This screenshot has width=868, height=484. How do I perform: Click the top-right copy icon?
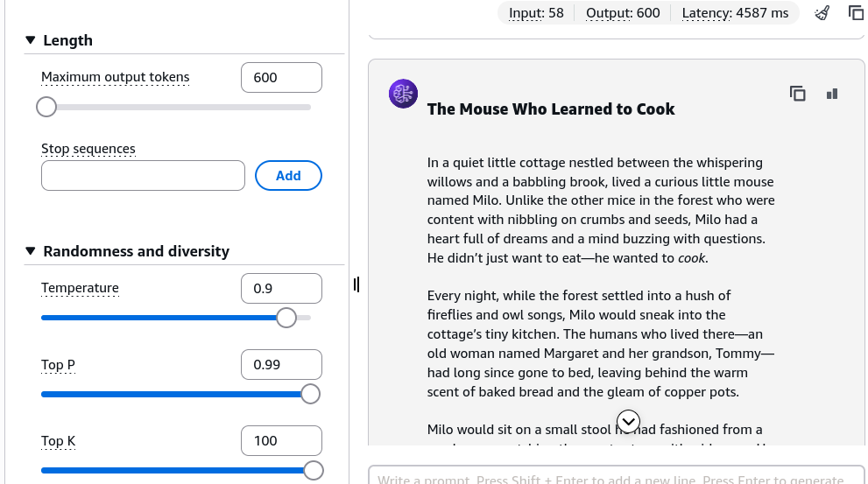[856, 13]
